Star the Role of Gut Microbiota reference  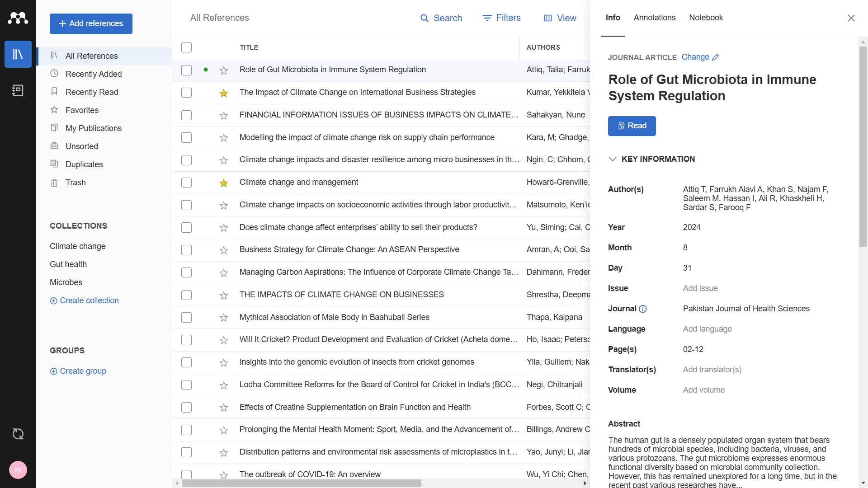(224, 70)
